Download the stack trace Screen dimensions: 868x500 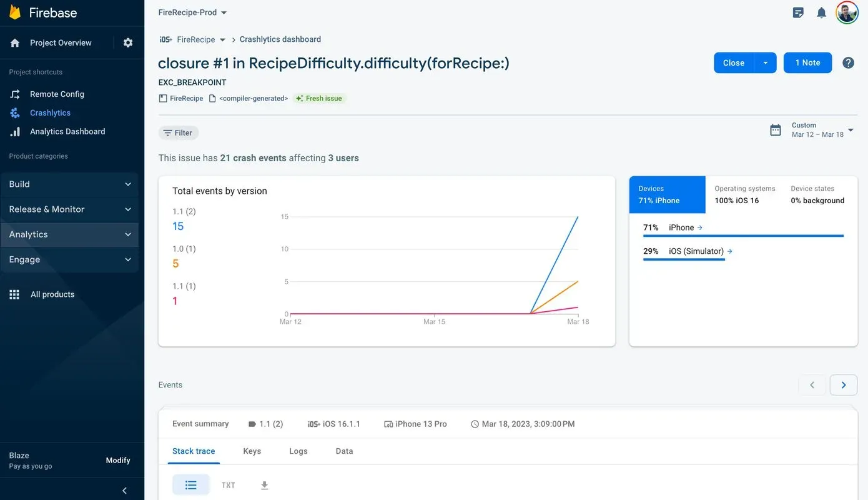[264, 485]
